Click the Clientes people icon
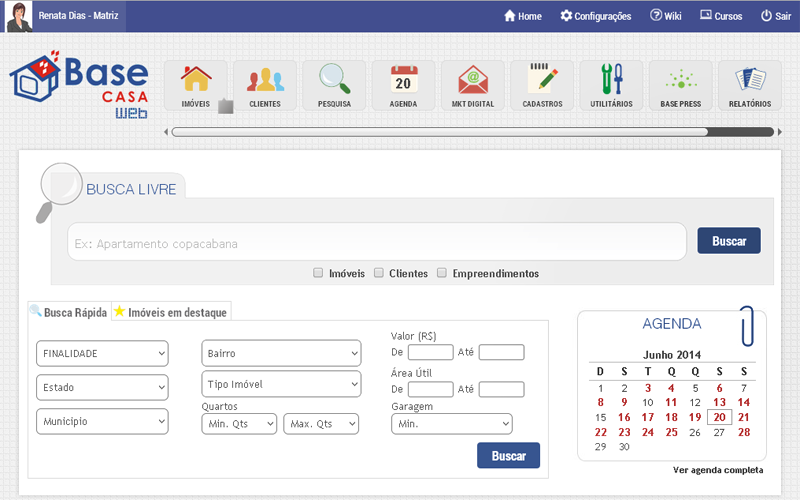This screenshot has height=500, width=800. point(265,80)
